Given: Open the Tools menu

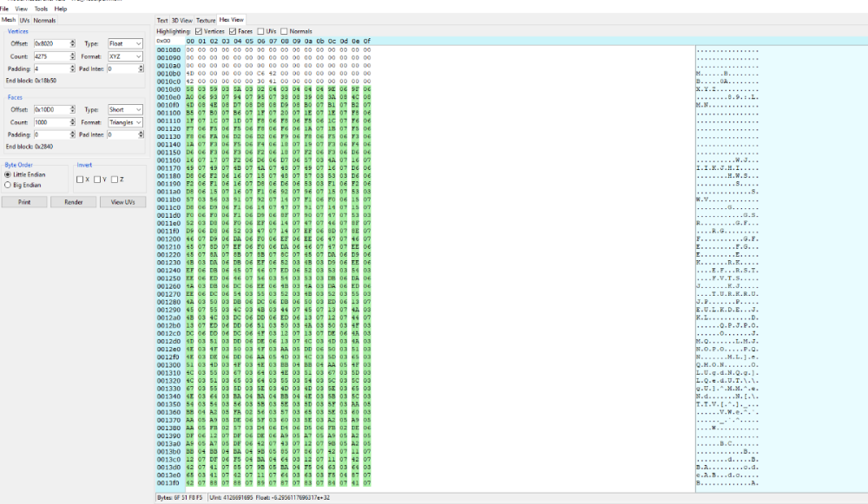Looking at the screenshot, I should pos(40,9).
